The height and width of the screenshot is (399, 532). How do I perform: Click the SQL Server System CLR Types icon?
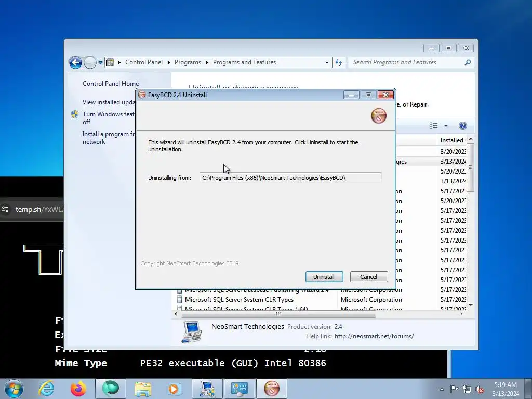(x=179, y=300)
